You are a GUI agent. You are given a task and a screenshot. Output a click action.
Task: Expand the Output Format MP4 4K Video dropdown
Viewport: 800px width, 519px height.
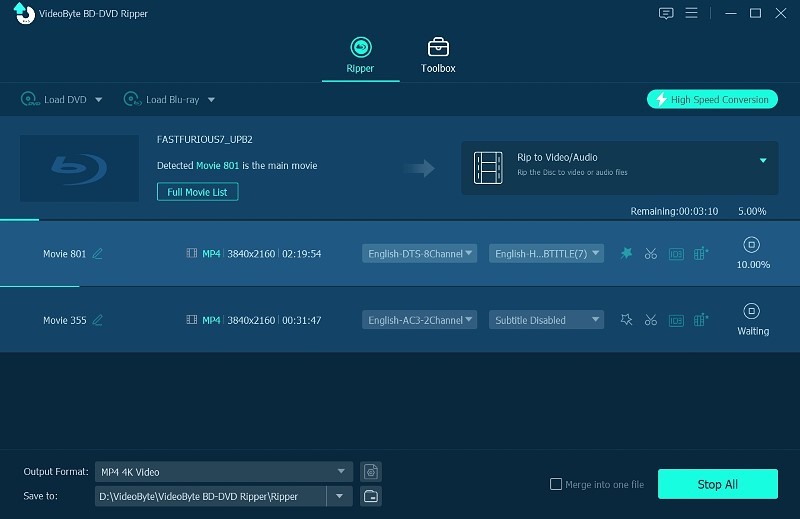[224, 472]
